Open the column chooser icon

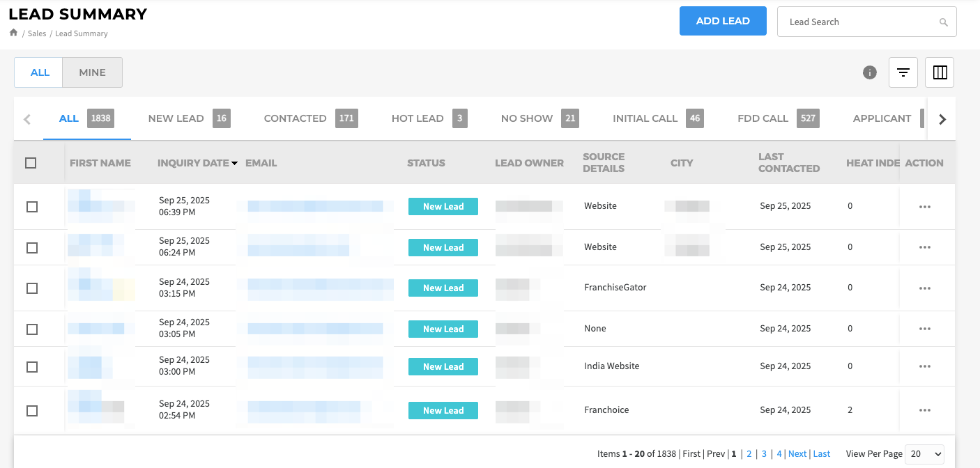tap(940, 72)
